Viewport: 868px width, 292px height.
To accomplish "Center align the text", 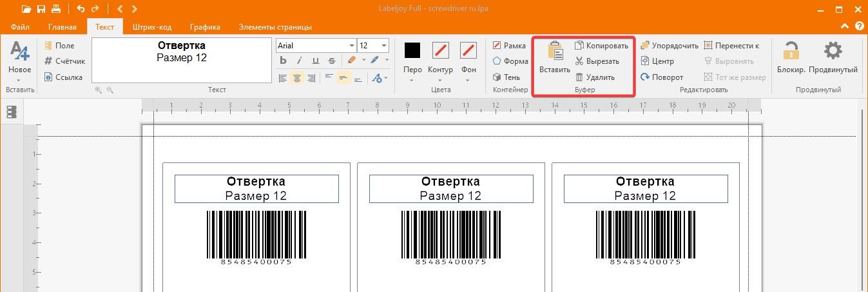I will [297, 78].
